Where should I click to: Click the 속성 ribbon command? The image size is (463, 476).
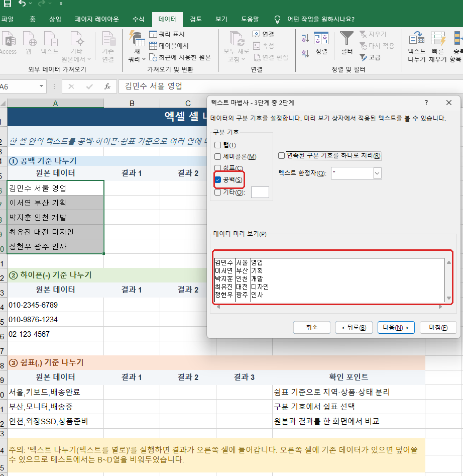(x=264, y=46)
